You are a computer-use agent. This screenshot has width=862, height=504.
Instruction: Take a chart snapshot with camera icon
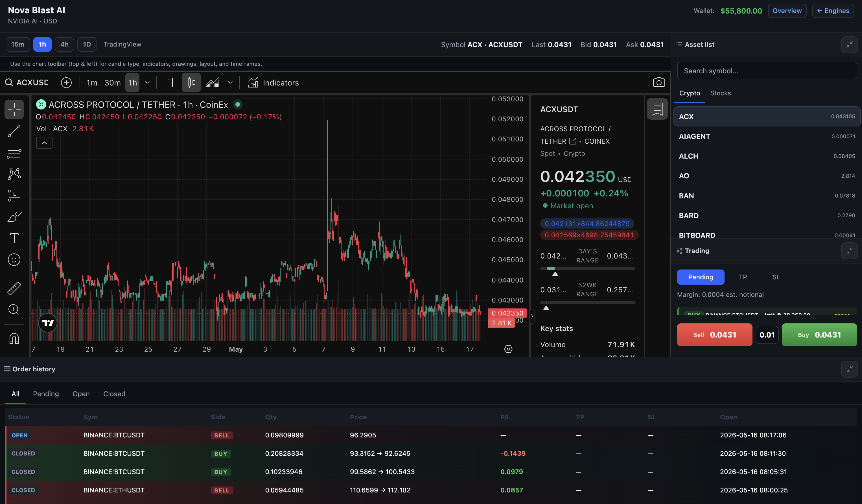pos(658,82)
